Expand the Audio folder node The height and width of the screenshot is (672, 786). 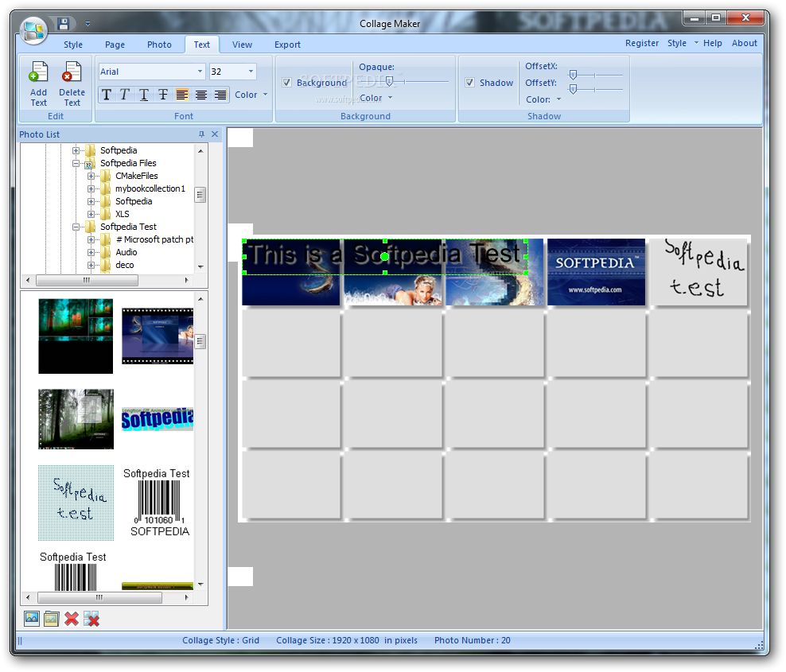[91, 253]
